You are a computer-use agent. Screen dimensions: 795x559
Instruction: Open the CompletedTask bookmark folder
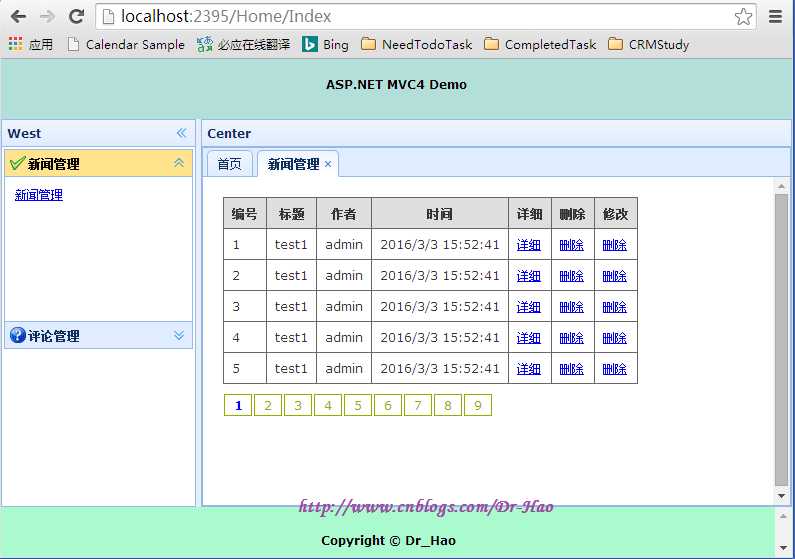(539, 45)
